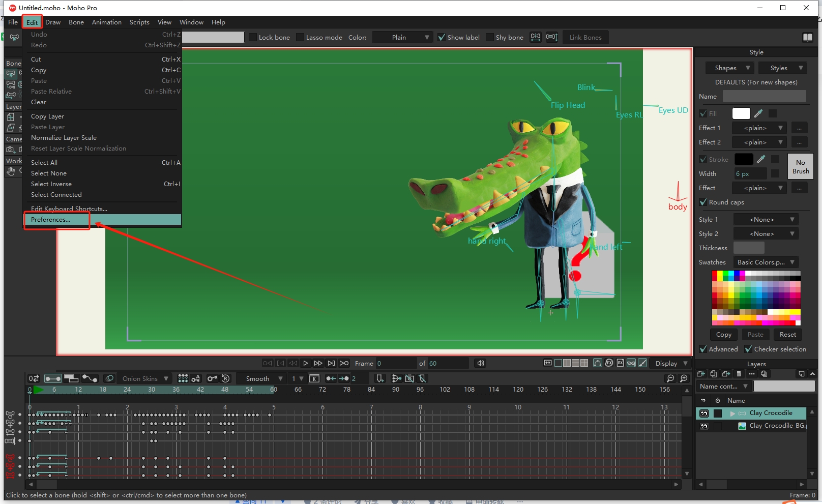Uncheck the Show label checkbox
822x504 pixels.
pos(442,38)
